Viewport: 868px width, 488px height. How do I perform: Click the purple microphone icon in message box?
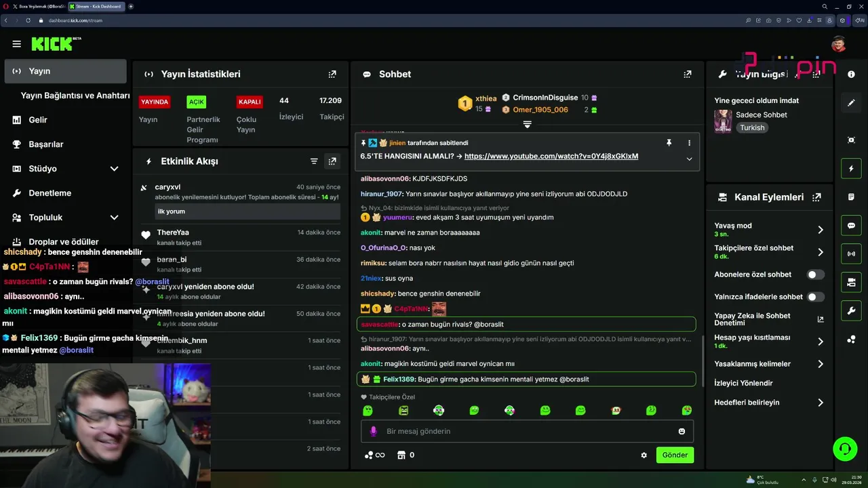[373, 431]
